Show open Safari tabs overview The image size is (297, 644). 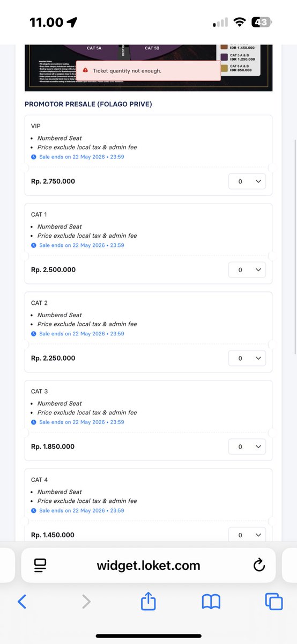tap(274, 602)
